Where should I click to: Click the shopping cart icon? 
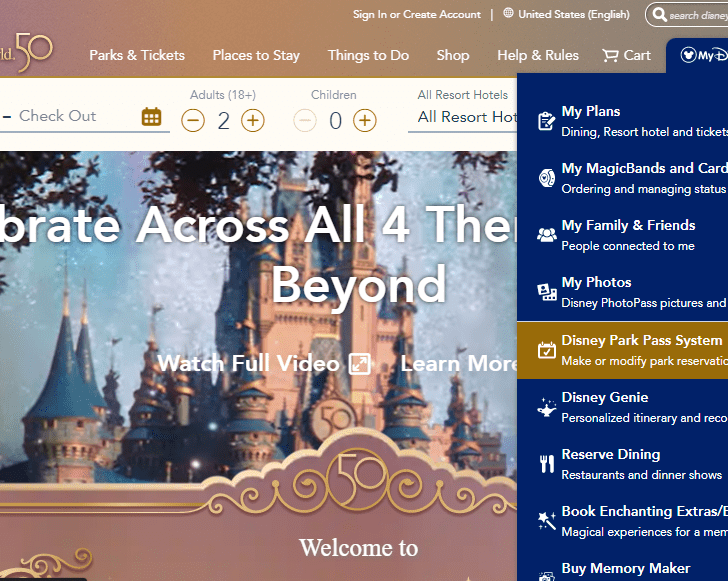tap(610, 56)
